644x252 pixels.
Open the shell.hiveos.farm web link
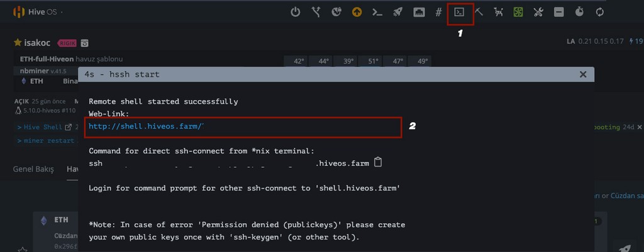click(146, 126)
